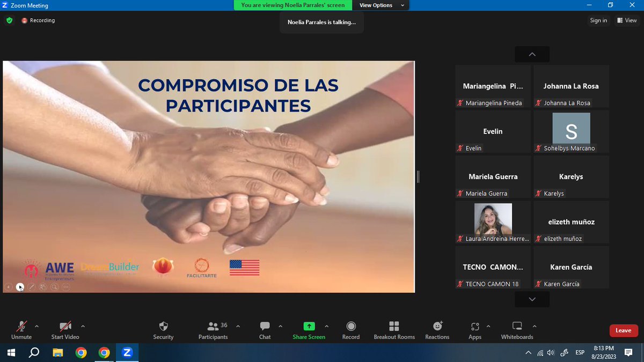Page up the participant gallery

[532, 54]
